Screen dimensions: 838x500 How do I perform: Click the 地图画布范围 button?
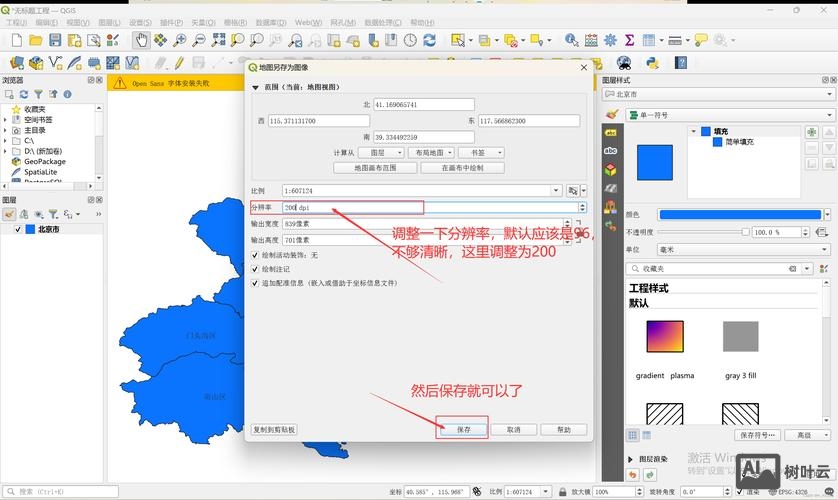click(375, 168)
